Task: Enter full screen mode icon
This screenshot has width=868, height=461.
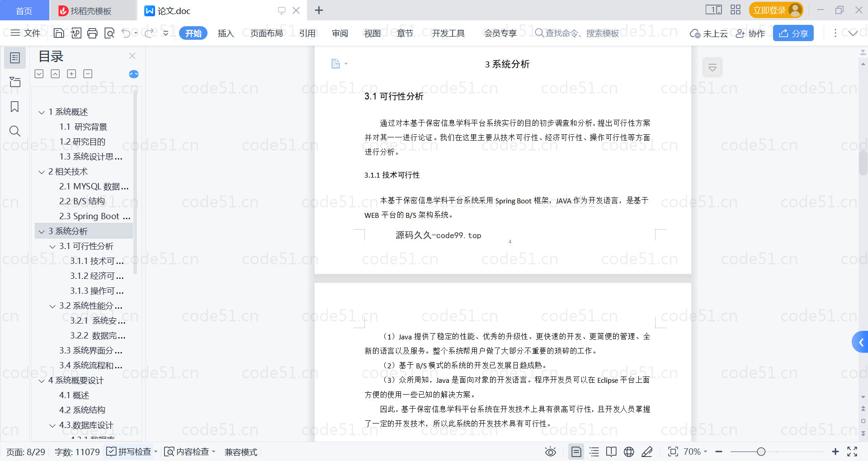Action: (852, 452)
